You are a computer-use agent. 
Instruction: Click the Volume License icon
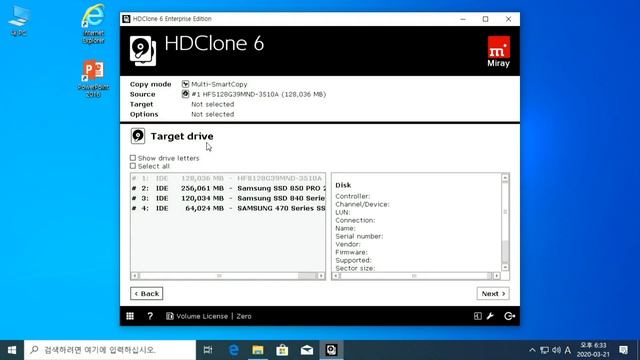point(169,316)
